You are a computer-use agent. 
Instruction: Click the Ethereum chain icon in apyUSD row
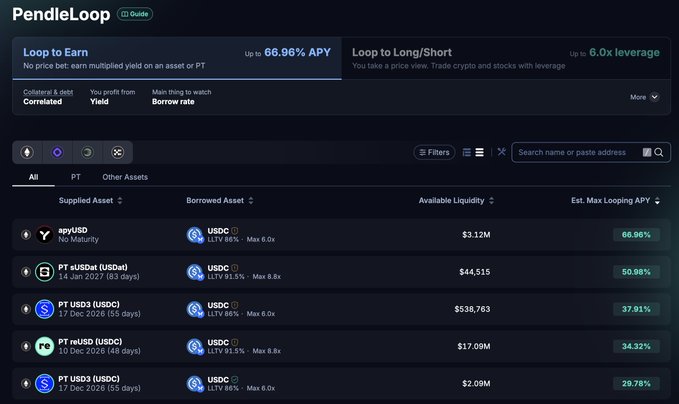(26, 235)
